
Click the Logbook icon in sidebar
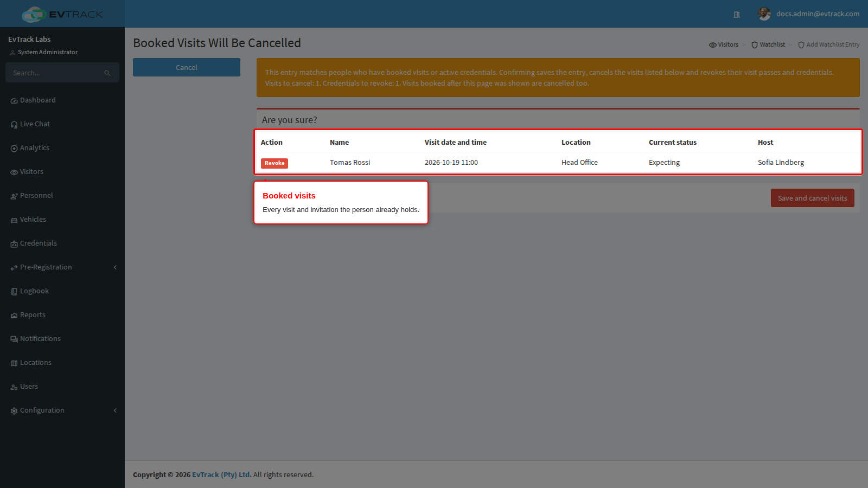14,292
